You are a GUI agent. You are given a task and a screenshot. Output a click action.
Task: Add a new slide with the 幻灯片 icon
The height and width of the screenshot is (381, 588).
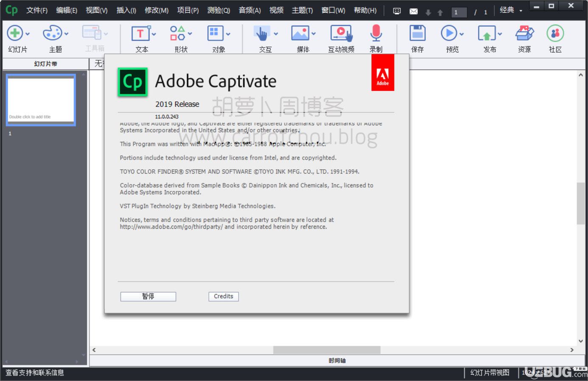click(x=15, y=33)
